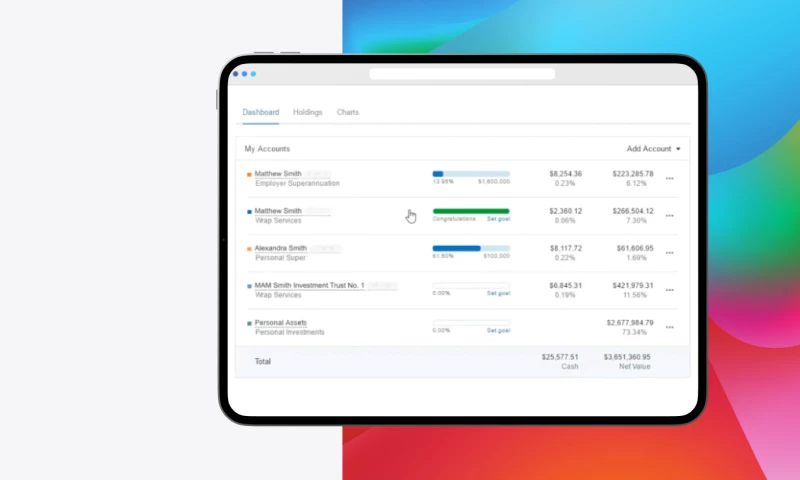This screenshot has width=800, height=480.
Task: Click the $61,606.95 net value
Action: [x=635, y=248]
